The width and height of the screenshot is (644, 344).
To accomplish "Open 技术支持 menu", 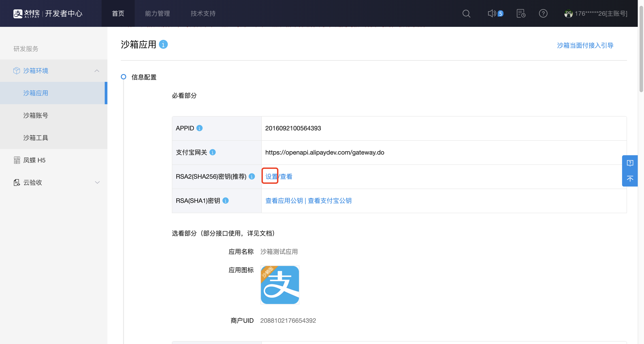I will pos(203,13).
